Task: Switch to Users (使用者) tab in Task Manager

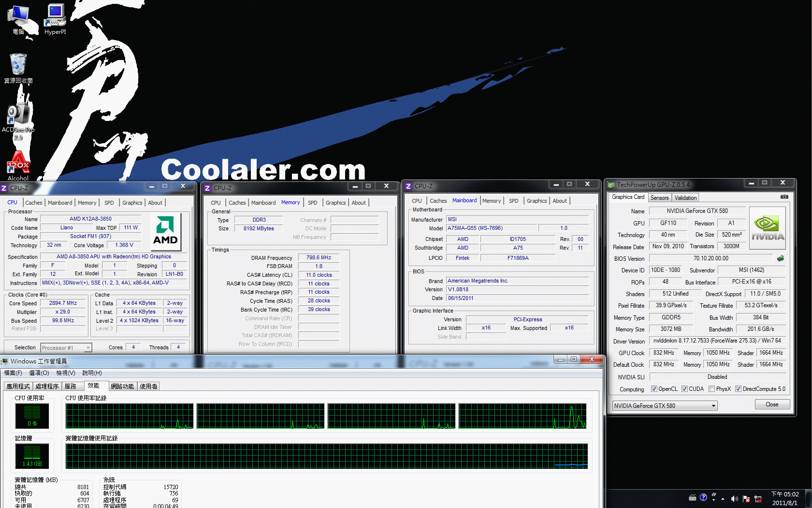Action: 148,386
